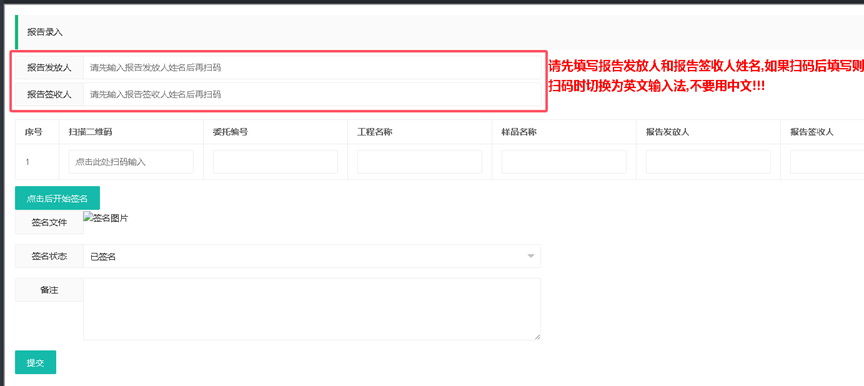Screen dimensions: 864x386
Task: Click the 样品名称 field in row 1
Action: click(x=564, y=162)
